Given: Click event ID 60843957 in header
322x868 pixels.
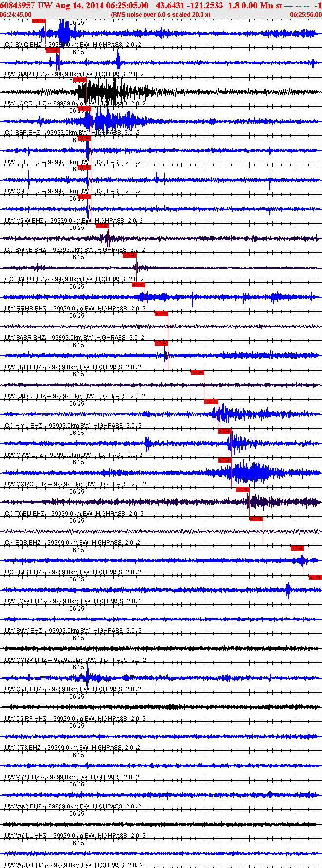Looking at the screenshot, I should coord(17,5).
